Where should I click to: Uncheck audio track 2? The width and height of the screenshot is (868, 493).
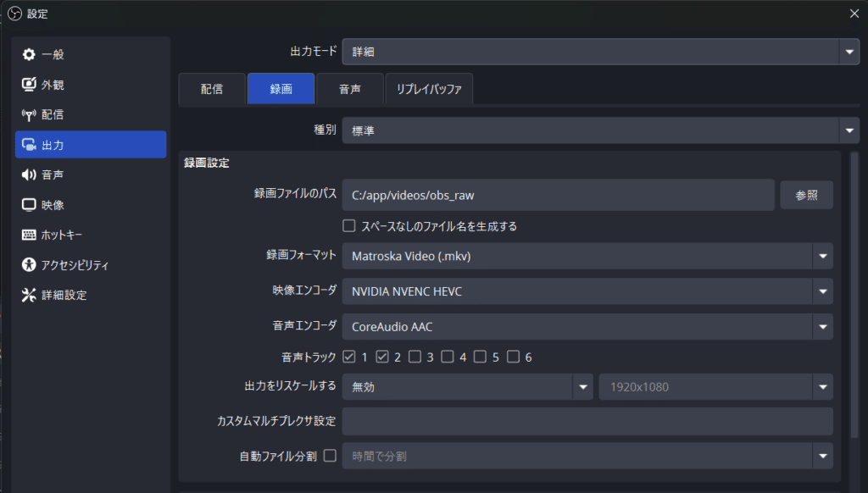click(x=382, y=357)
